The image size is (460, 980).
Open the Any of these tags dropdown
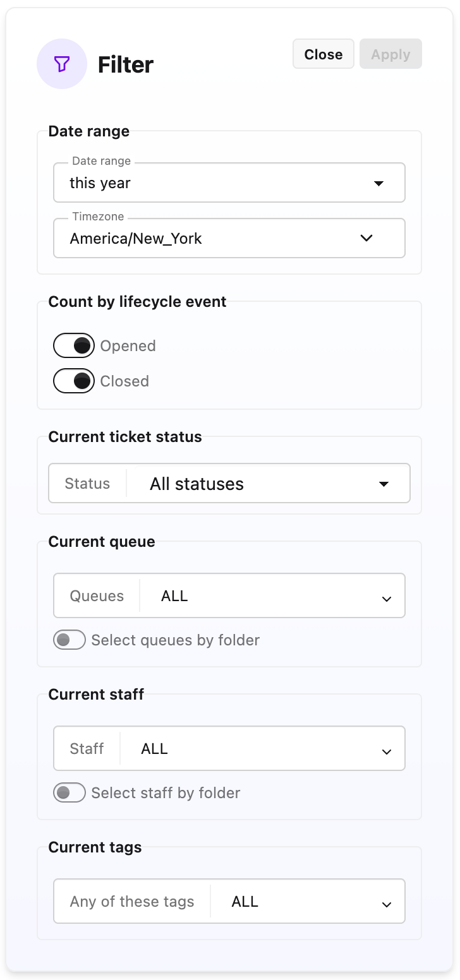click(229, 901)
